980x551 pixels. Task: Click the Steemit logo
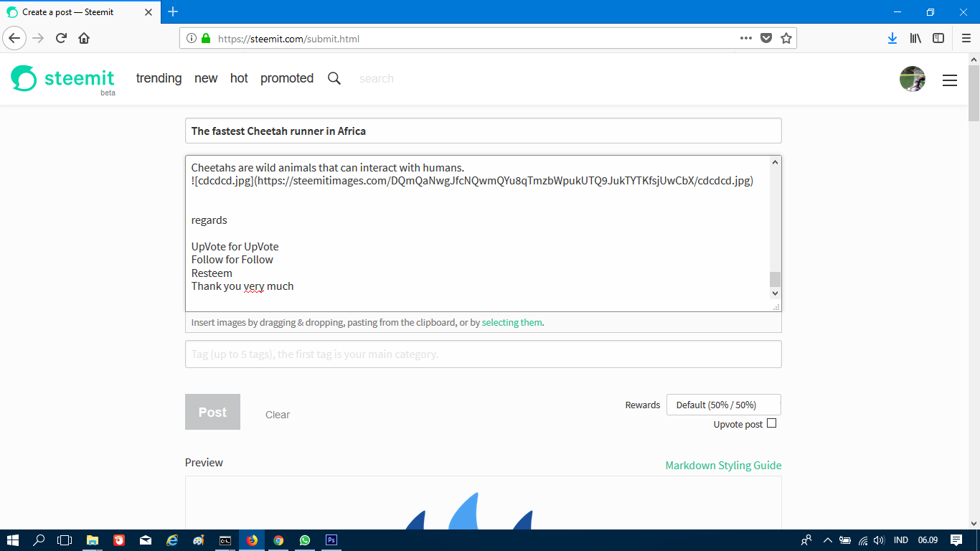pyautogui.click(x=62, y=79)
